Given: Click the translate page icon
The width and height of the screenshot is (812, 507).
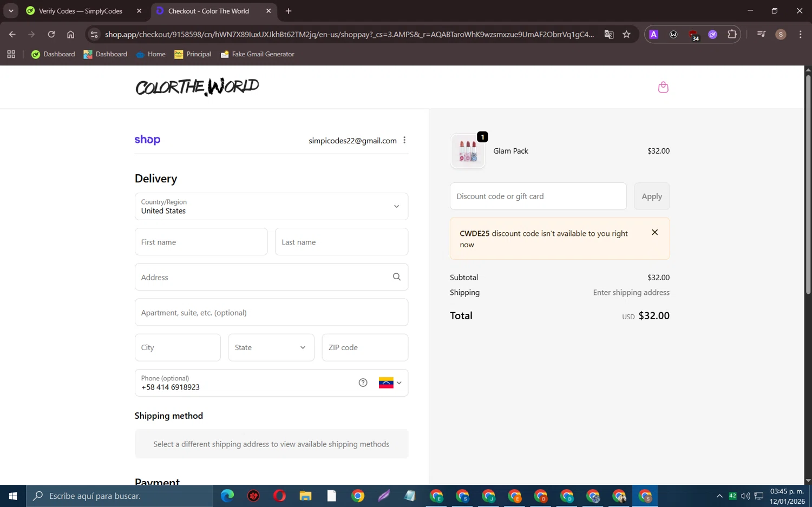Looking at the screenshot, I should coord(609,34).
